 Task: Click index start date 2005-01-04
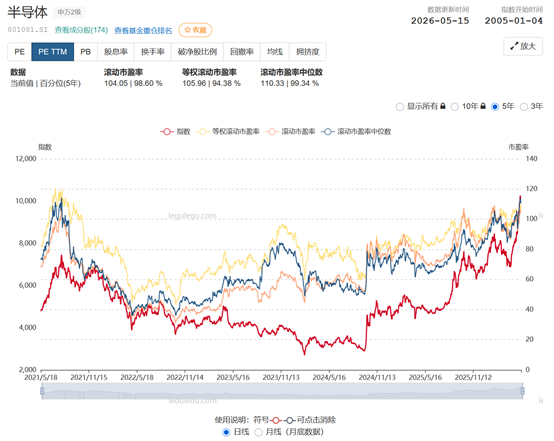(x=513, y=21)
